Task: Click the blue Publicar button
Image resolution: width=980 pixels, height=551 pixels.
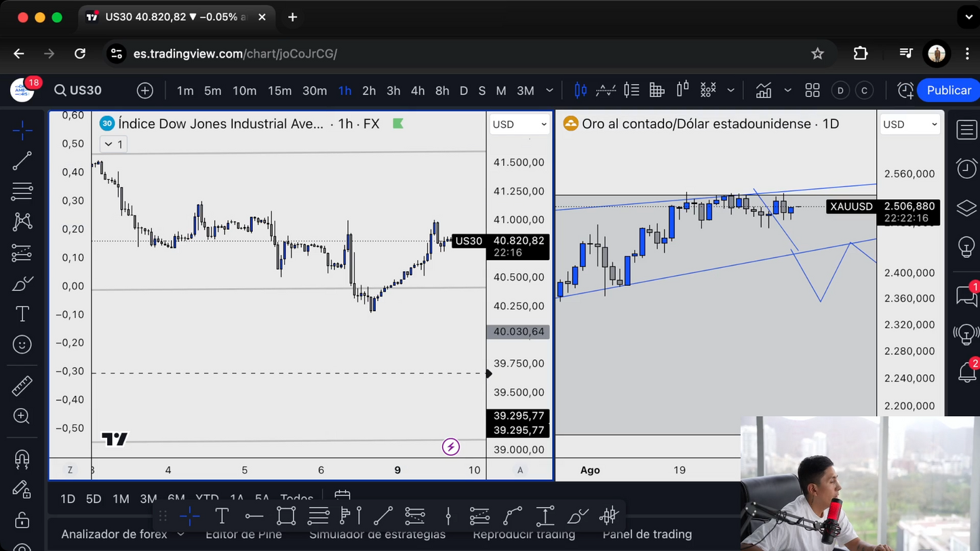Action: point(948,91)
